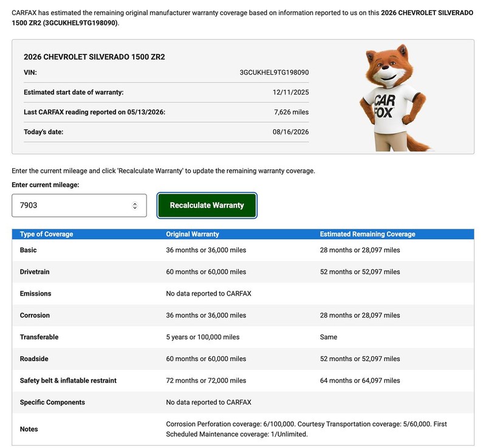Click the 7,626 miles reading value
The height and width of the screenshot is (448, 486).
pos(292,112)
